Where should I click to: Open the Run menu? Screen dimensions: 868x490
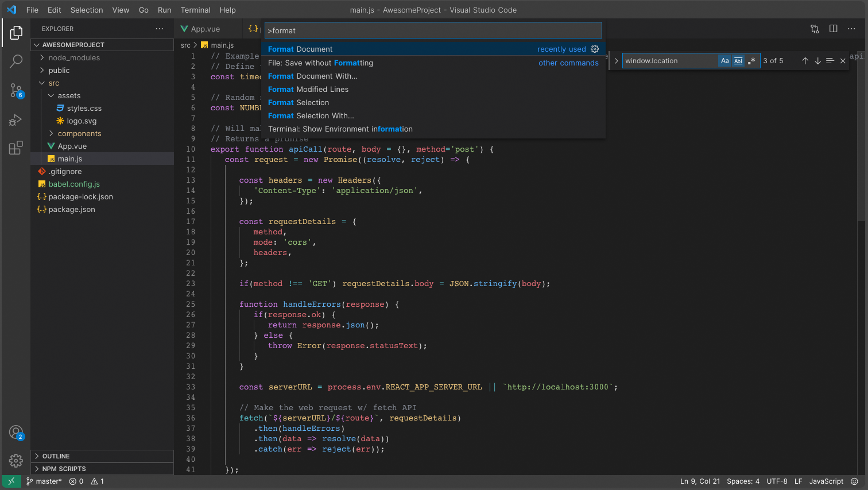pyautogui.click(x=165, y=10)
